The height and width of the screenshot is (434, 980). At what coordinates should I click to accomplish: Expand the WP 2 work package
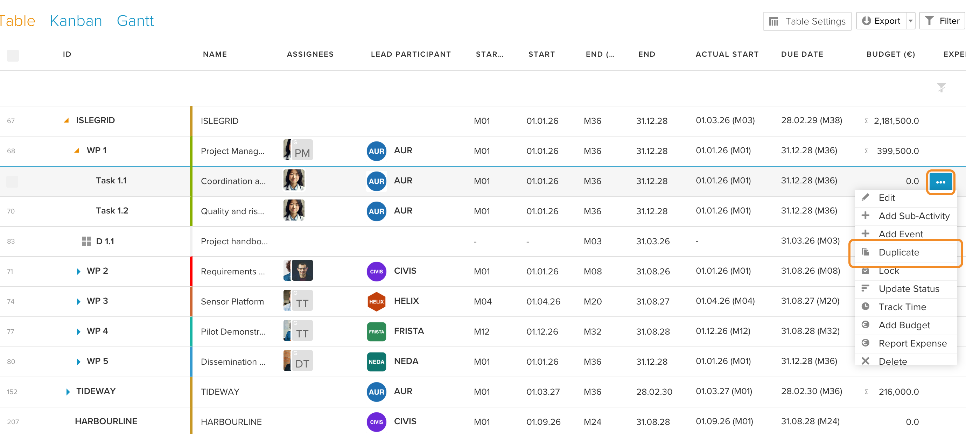pyautogui.click(x=78, y=271)
